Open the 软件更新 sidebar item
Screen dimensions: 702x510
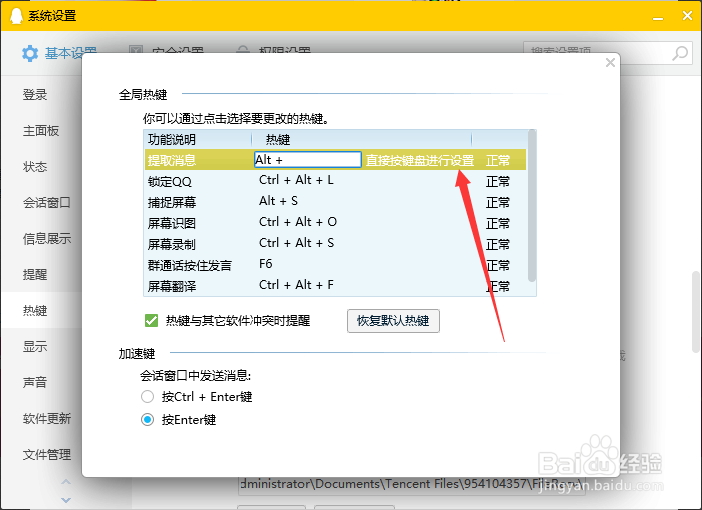[x=47, y=419]
